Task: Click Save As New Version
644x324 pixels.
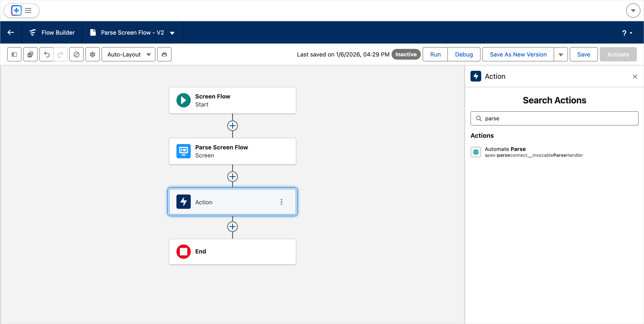Action: point(518,54)
